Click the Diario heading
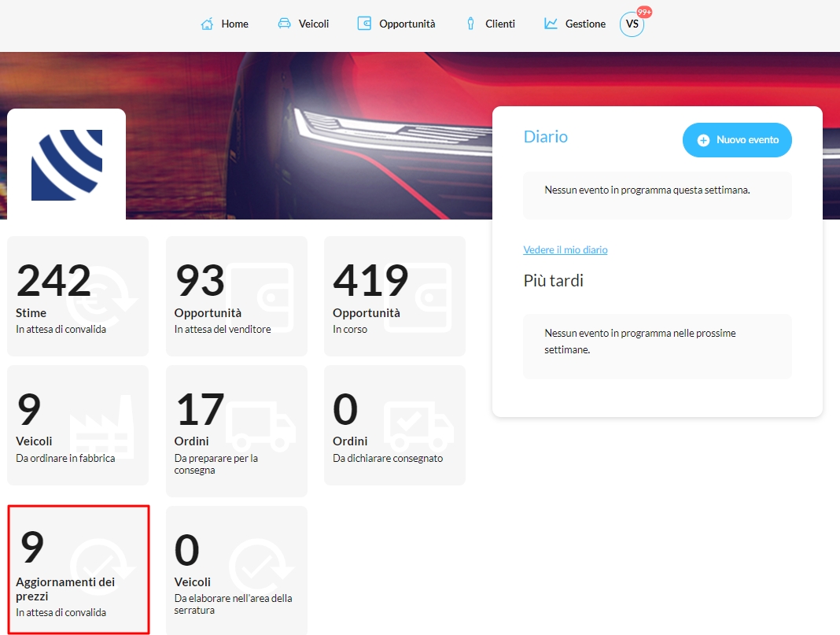 point(545,137)
